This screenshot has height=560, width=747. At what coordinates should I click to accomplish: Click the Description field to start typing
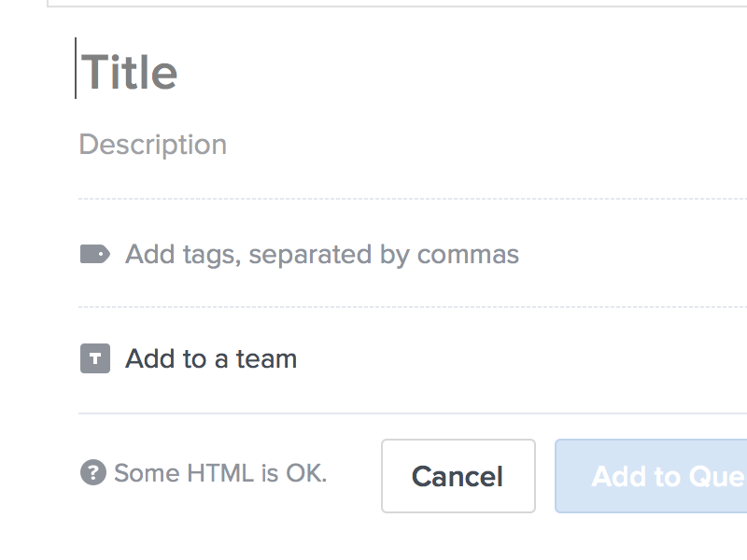[152, 145]
